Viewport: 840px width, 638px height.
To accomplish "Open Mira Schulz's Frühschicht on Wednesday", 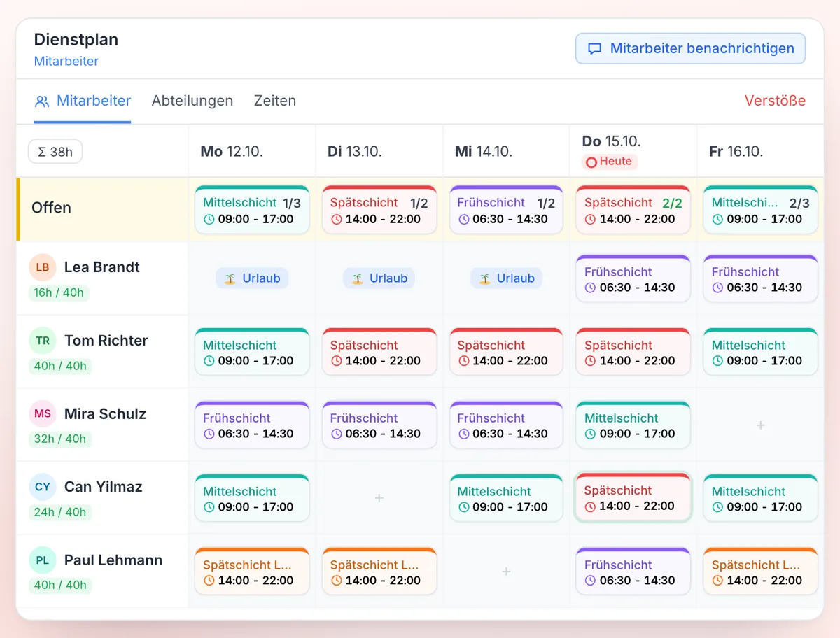I will click(x=506, y=425).
